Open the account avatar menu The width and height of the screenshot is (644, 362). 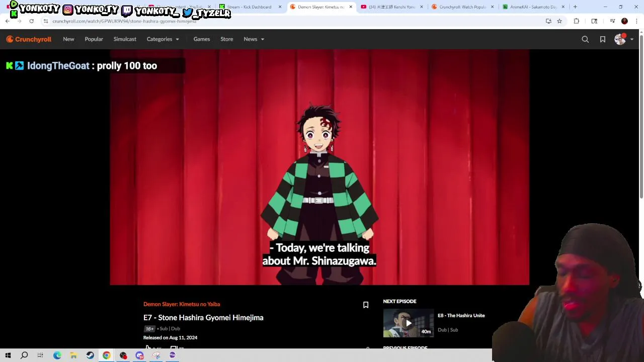620,39
